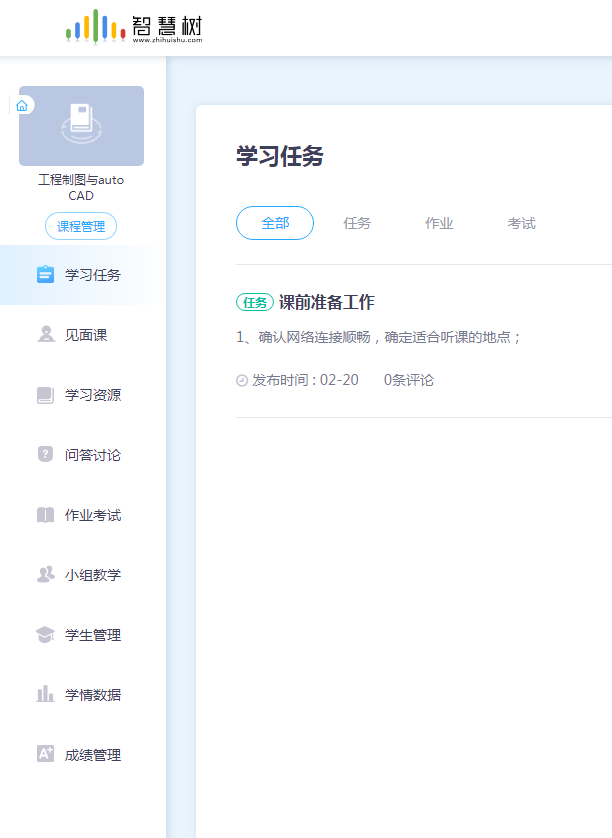The width and height of the screenshot is (612, 838).
Task: Click the 学习任务 clipboard icon
Action: [45, 275]
